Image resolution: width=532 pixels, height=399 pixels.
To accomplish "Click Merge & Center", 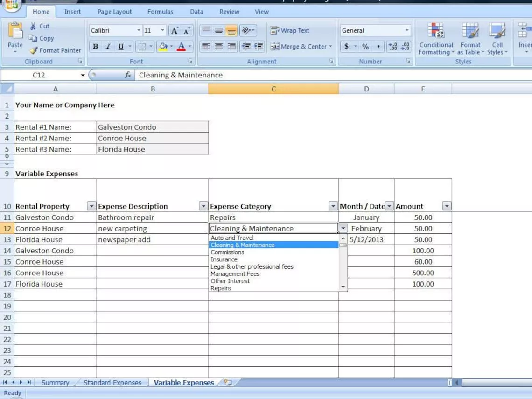I will 298,47.
